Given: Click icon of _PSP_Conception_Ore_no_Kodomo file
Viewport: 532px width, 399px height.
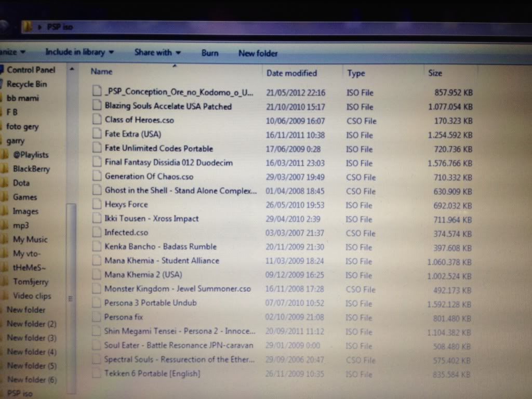Looking at the screenshot, I should point(97,91).
